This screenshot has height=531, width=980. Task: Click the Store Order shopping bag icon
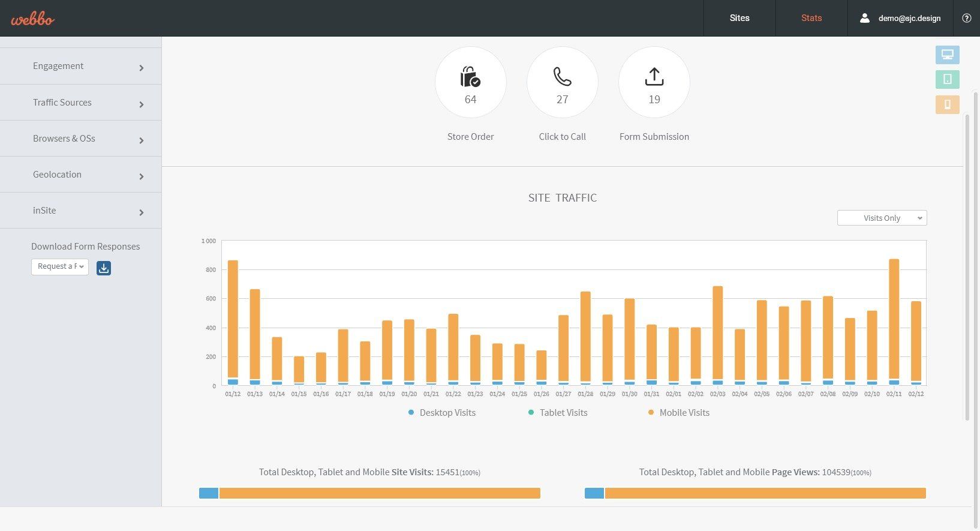click(x=470, y=77)
